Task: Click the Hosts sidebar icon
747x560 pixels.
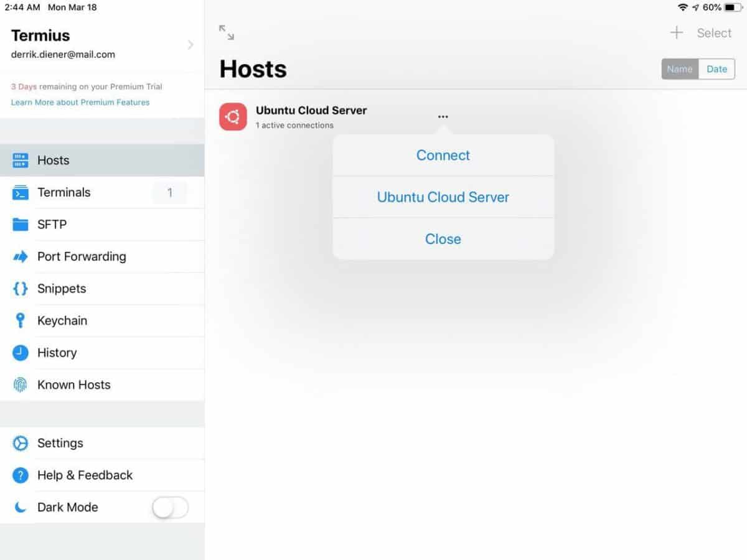Action: point(21,161)
